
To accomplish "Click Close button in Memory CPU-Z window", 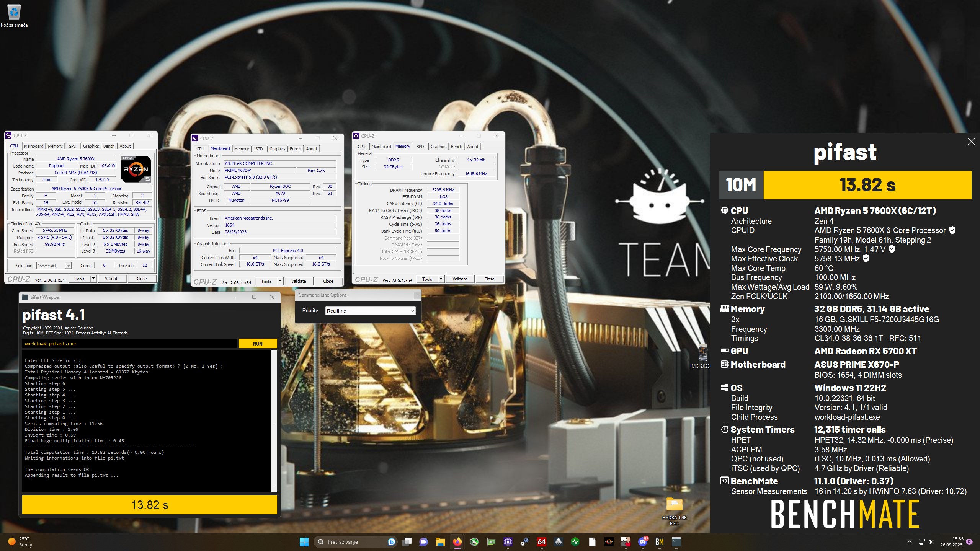I will click(x=489, y=279).
